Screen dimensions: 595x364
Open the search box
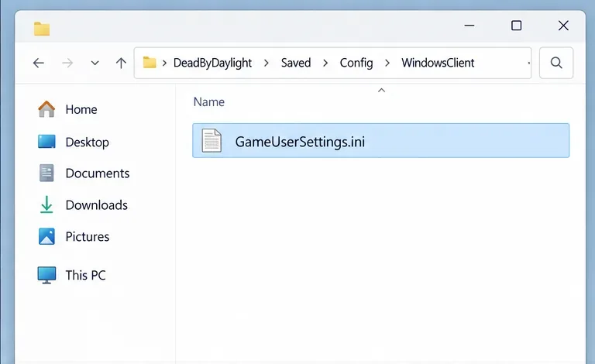pos(556,63)
